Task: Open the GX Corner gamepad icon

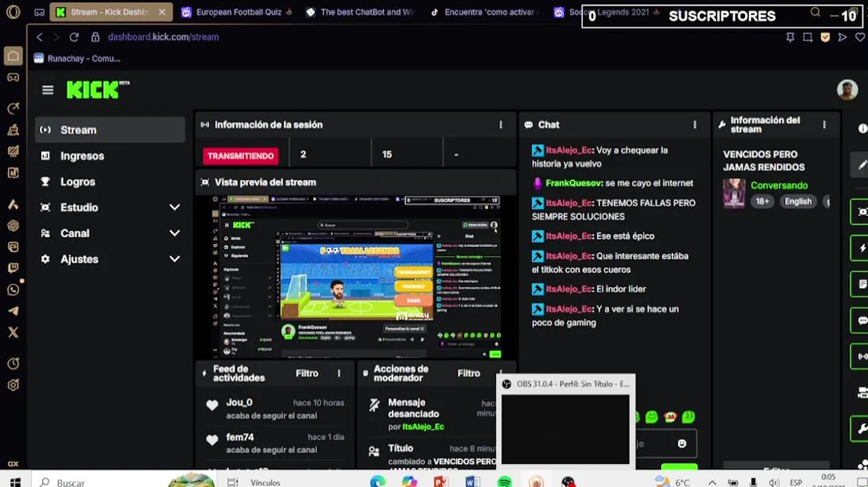Action: tap(13, 77)
